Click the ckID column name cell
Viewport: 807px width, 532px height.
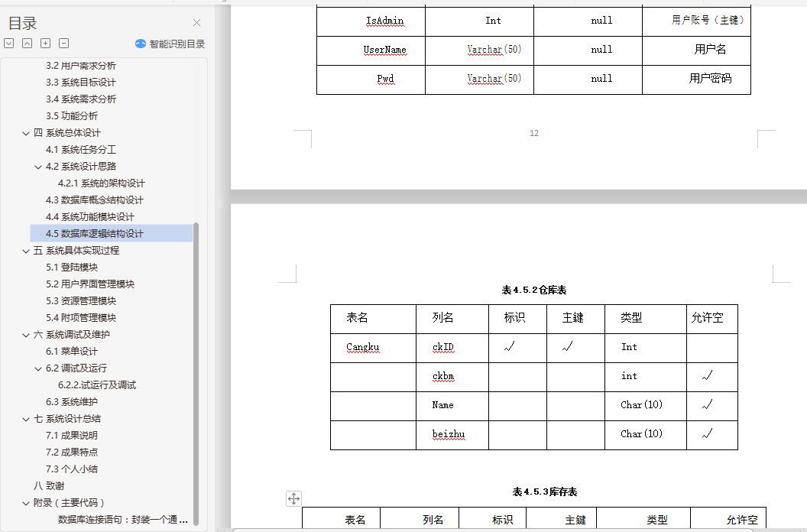coord(452,348)
